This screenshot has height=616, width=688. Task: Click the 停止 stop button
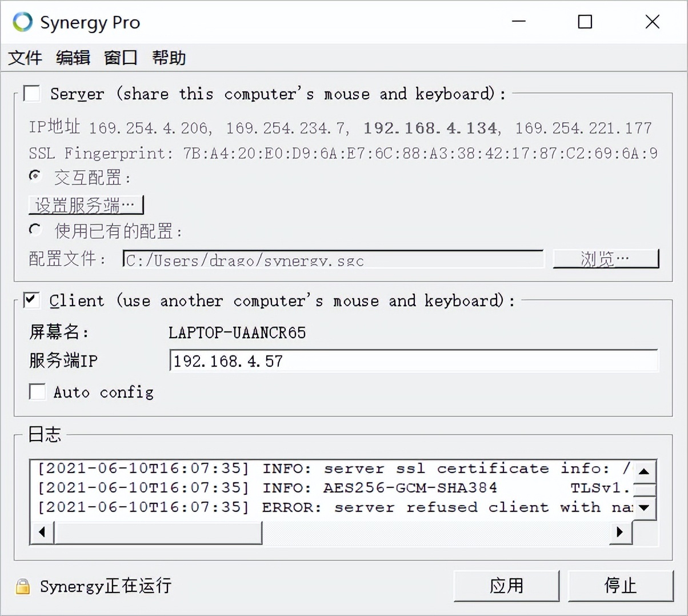(x=621, y=586)
